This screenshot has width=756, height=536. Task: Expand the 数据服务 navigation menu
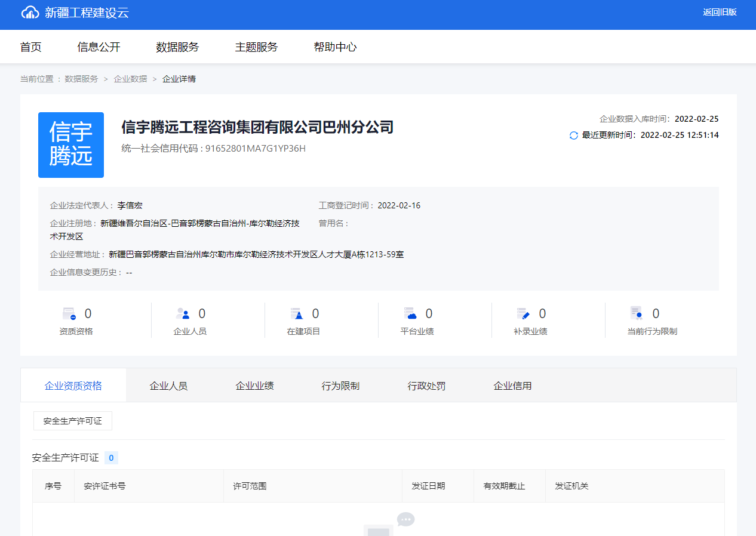click(x=176, y=47)
